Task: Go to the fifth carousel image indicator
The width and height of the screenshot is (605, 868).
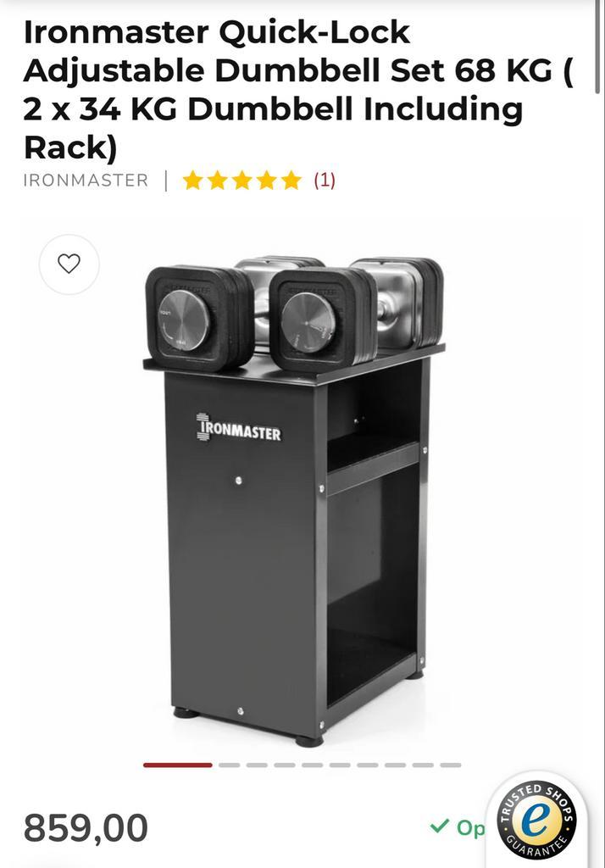Action: coord(312,765)
